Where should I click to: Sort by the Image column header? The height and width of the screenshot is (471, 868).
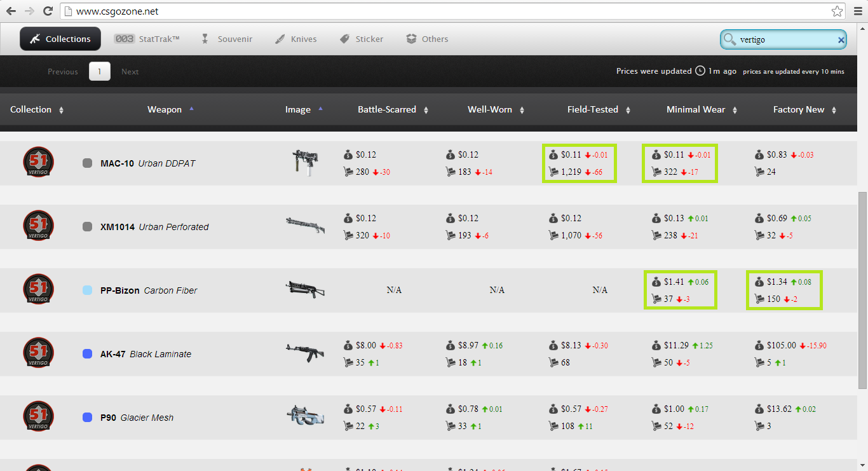tap(304, 109)
